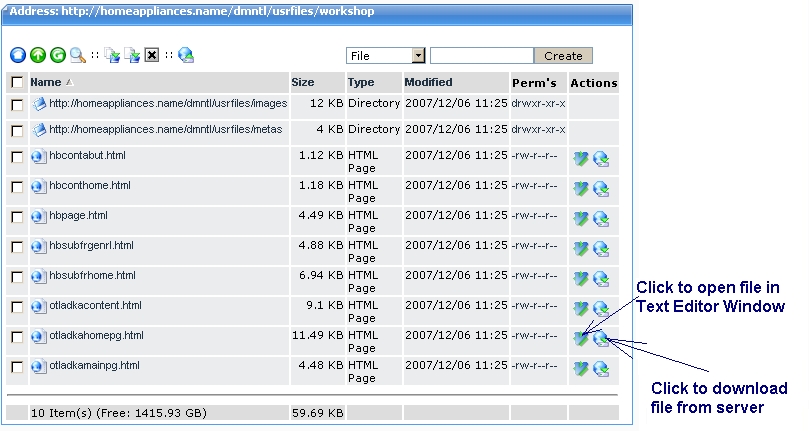Open the search magnifier tool
This screenshot has height=431, width=809.
(x=77, y=56)
